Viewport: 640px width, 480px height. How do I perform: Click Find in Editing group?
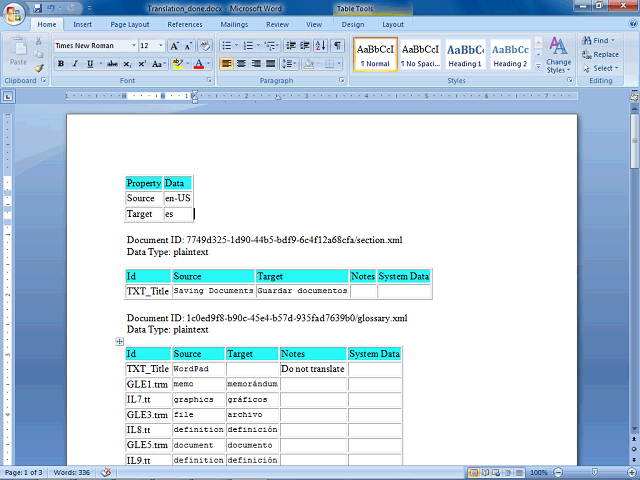(599, 40)
